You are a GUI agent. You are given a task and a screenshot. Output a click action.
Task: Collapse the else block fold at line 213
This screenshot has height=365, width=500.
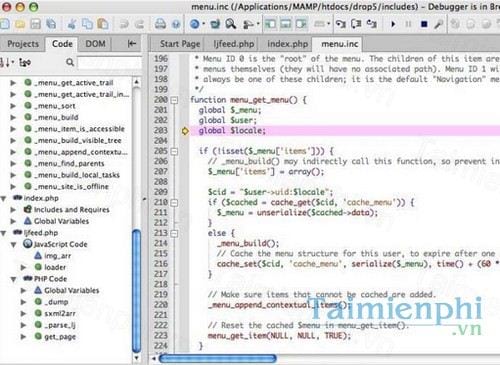pos(174,233)
